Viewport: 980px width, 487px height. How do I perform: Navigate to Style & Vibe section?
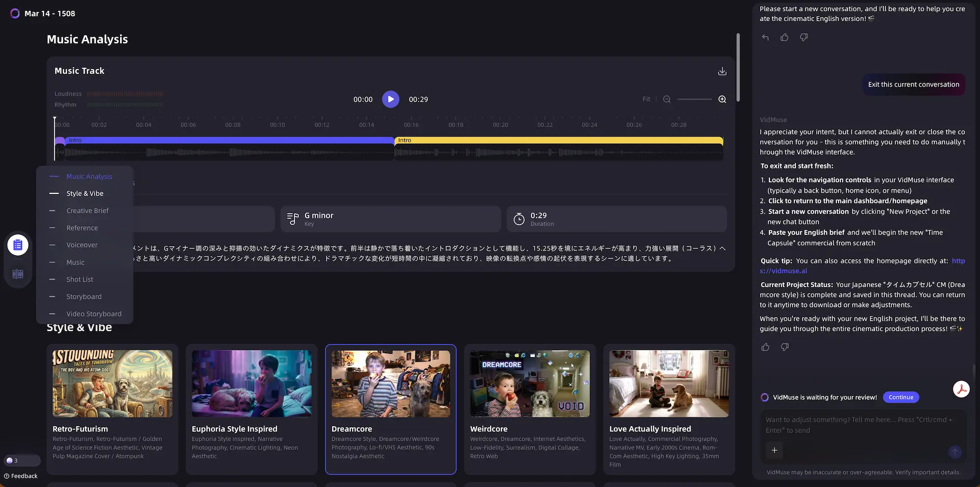[85, 193]
